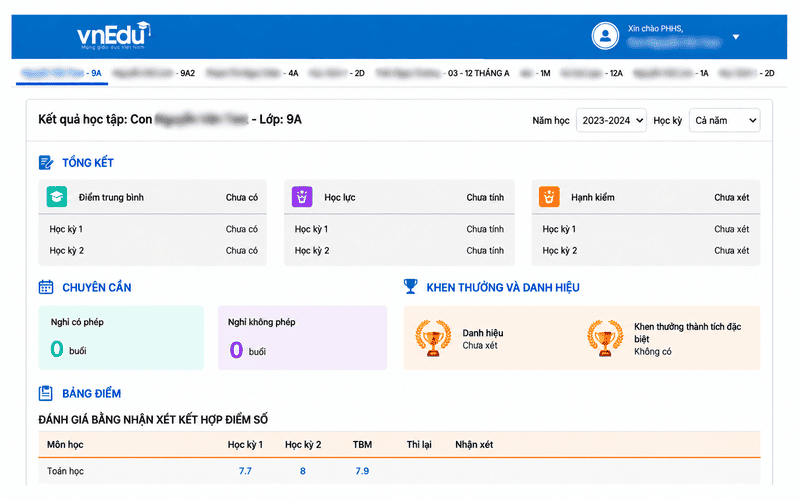Click the vnEdu logo
799x500 pixels.
(114, 36)
